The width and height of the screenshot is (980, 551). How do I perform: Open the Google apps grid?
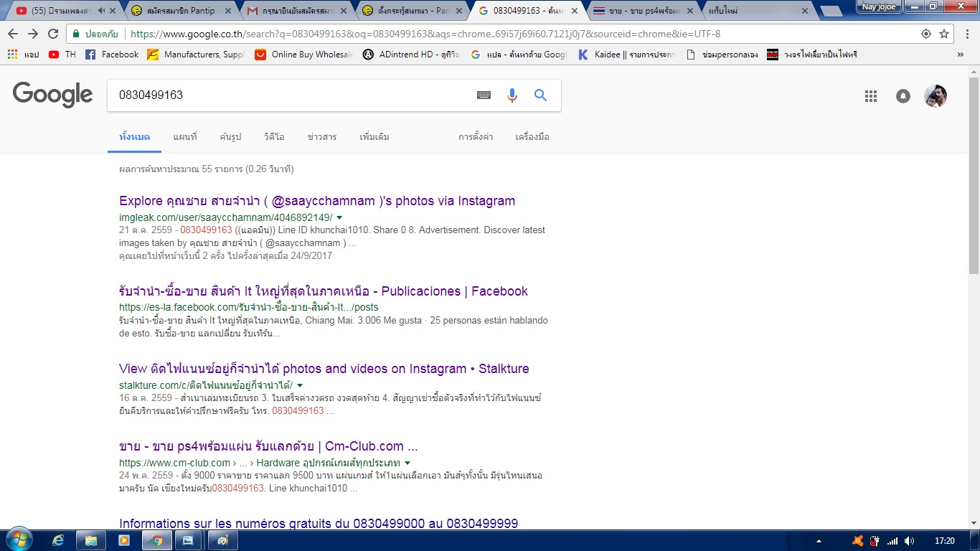point(871,96)
